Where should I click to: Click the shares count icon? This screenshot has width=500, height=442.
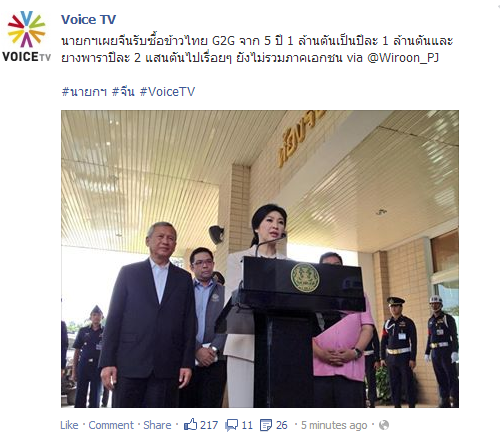[x=266, y=425]
